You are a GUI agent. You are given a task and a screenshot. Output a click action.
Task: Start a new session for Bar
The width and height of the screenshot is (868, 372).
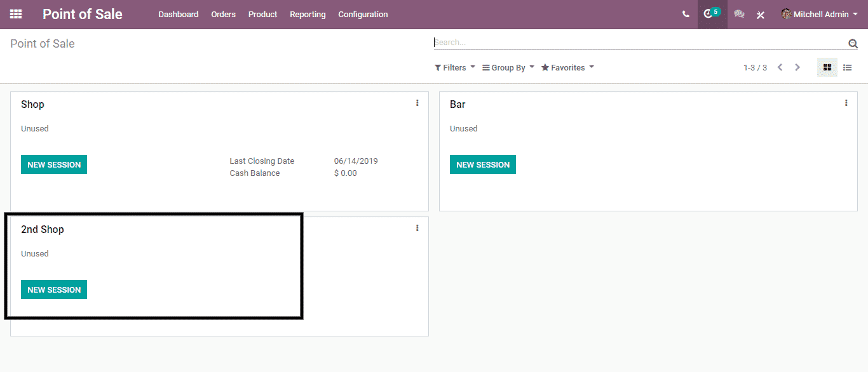(x=482, y=164)
